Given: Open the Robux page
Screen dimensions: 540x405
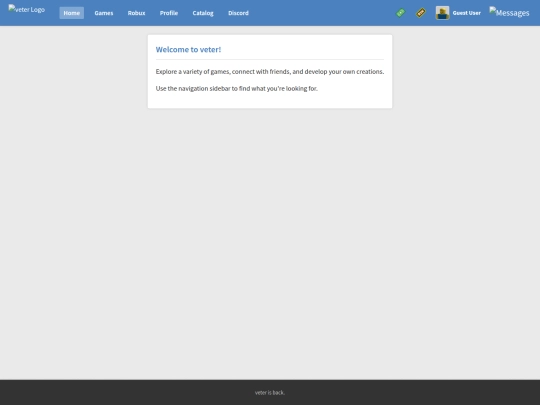Looking at the screenshot, I should pyautogui.click(x=136, y=13).
